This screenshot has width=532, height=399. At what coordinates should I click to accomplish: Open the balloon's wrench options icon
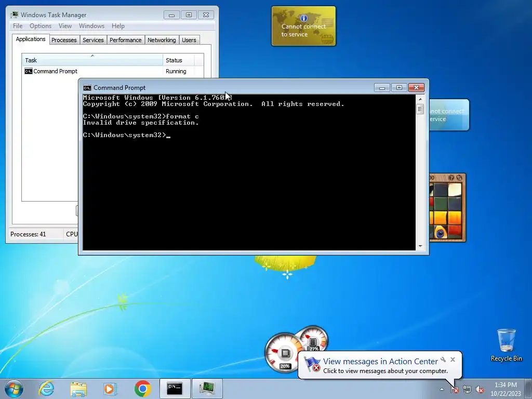443,360
